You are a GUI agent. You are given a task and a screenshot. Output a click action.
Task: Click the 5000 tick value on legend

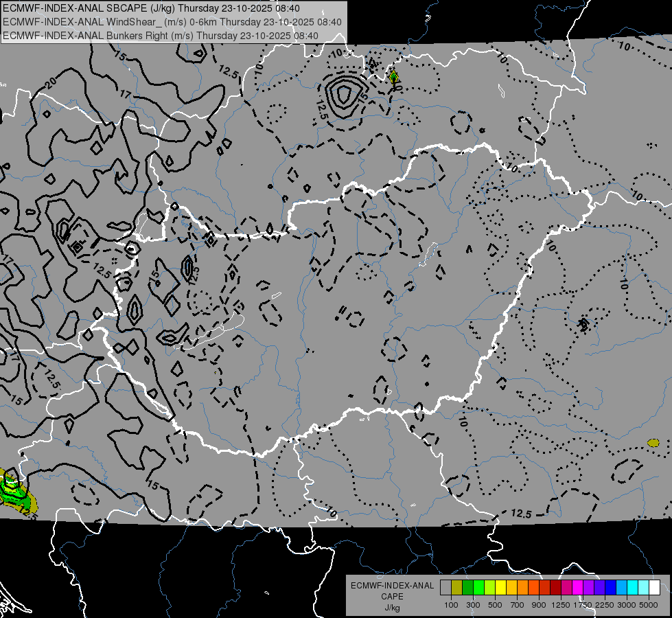click(649, 605)
